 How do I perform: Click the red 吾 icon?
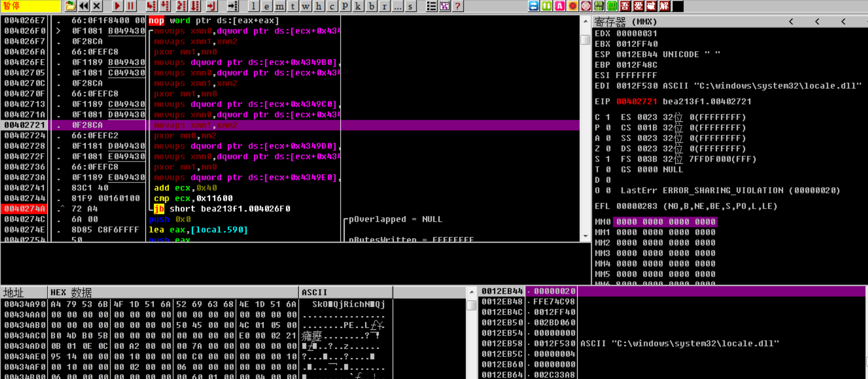pos(625,6)
